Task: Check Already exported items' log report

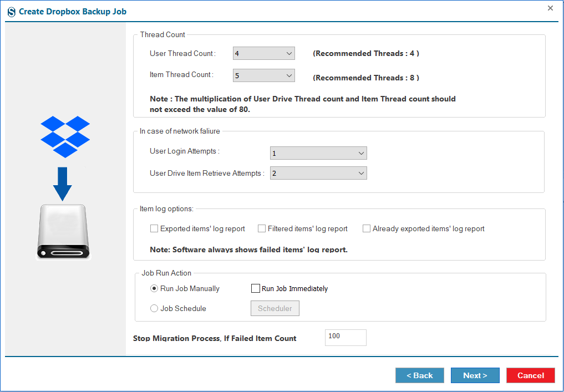Action: 366,229
